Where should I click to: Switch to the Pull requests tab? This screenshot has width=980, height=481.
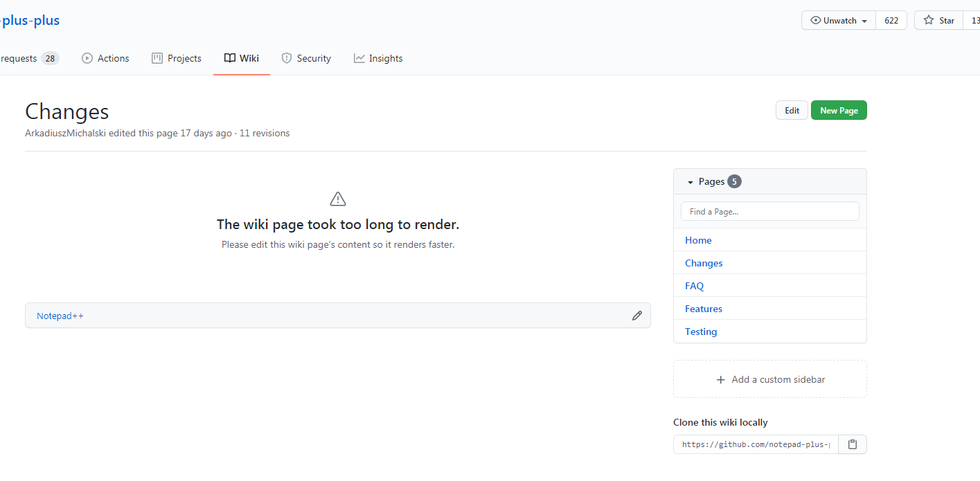pos(17,58)
